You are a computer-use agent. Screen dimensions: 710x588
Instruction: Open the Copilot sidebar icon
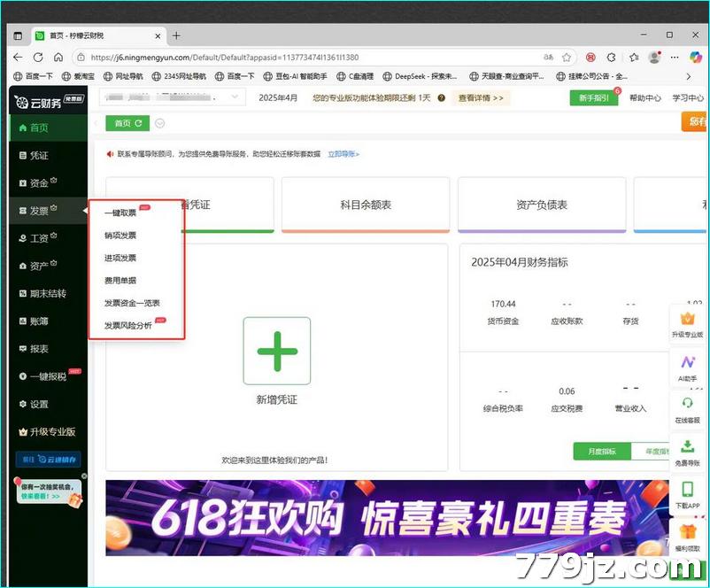coord(696,57)
